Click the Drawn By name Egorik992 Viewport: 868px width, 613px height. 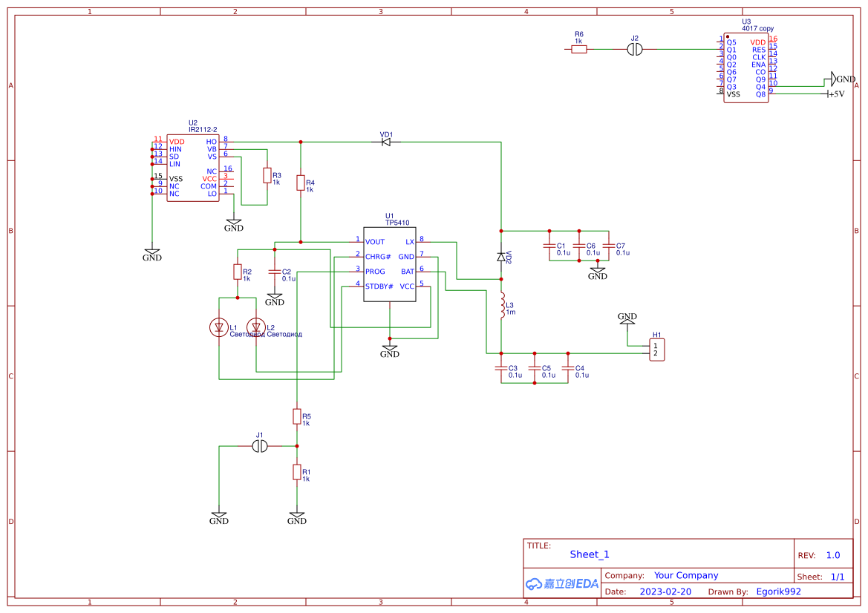tap(777, 591)
